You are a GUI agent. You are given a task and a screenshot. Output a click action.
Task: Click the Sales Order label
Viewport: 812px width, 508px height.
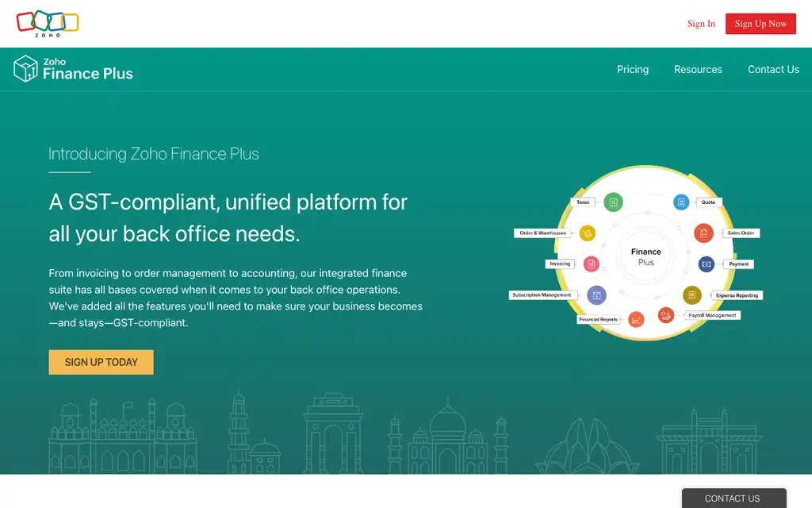[741, 233]
